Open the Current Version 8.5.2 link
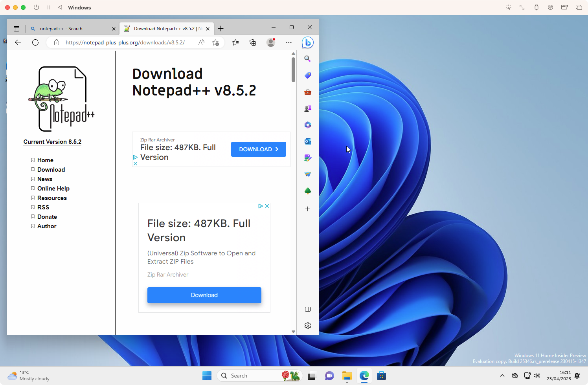The height and width of the screenshot is (385, 588). click(52, 142)
